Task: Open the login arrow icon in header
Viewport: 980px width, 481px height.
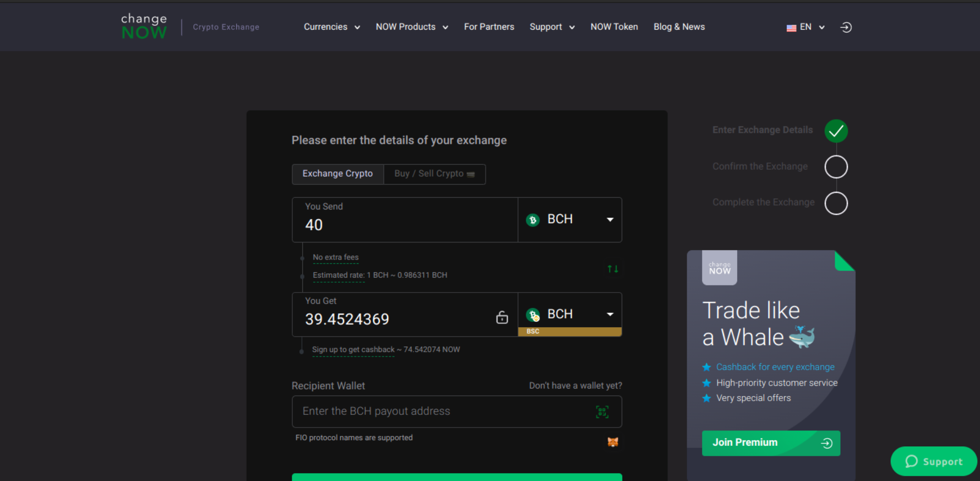Action: pos(846,27)
